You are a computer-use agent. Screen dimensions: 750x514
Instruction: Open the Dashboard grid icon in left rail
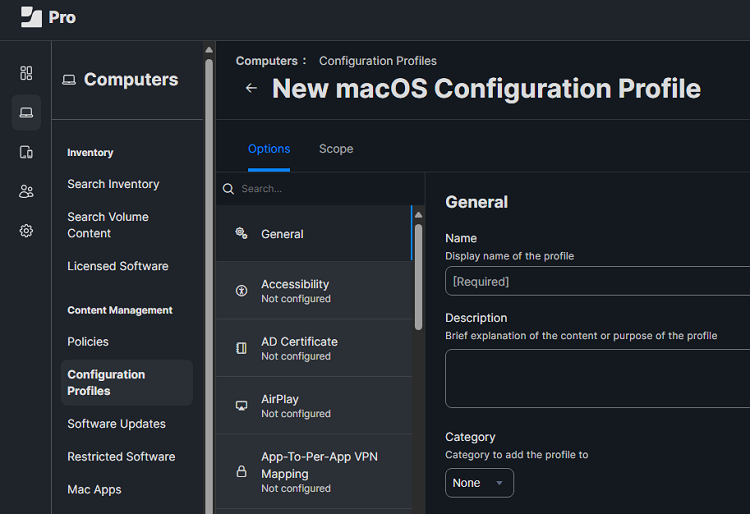point(26,73)
